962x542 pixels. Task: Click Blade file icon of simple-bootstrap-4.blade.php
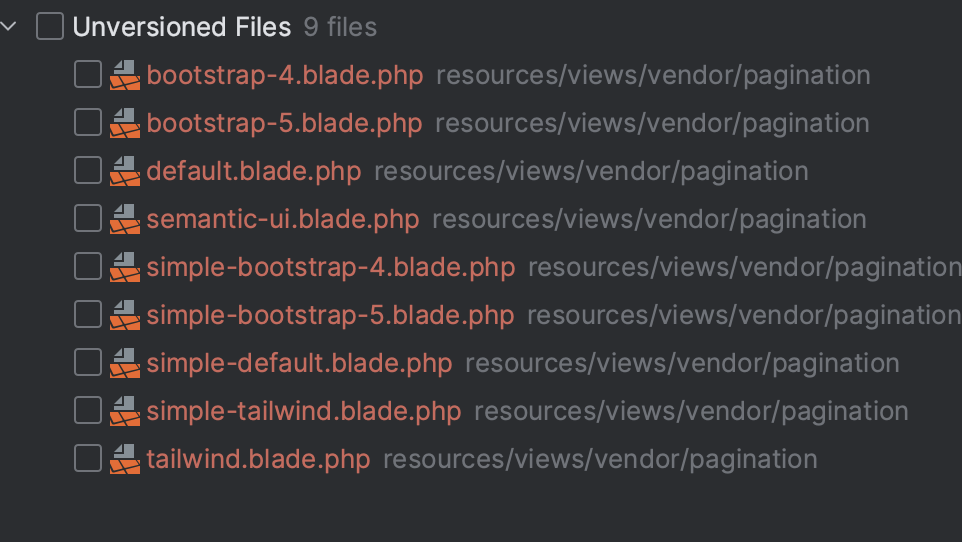click(x=125, y=266)
